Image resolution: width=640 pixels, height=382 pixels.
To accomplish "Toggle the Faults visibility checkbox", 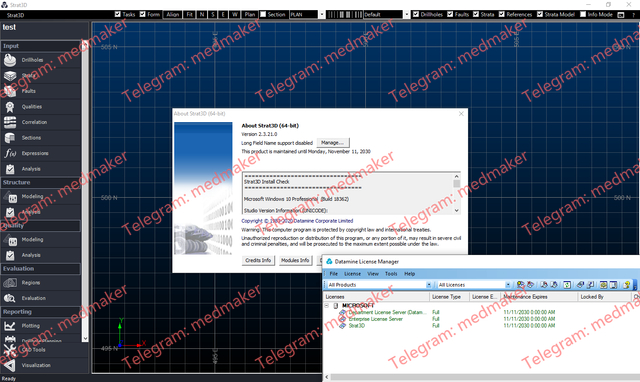I will click(450, 14).
